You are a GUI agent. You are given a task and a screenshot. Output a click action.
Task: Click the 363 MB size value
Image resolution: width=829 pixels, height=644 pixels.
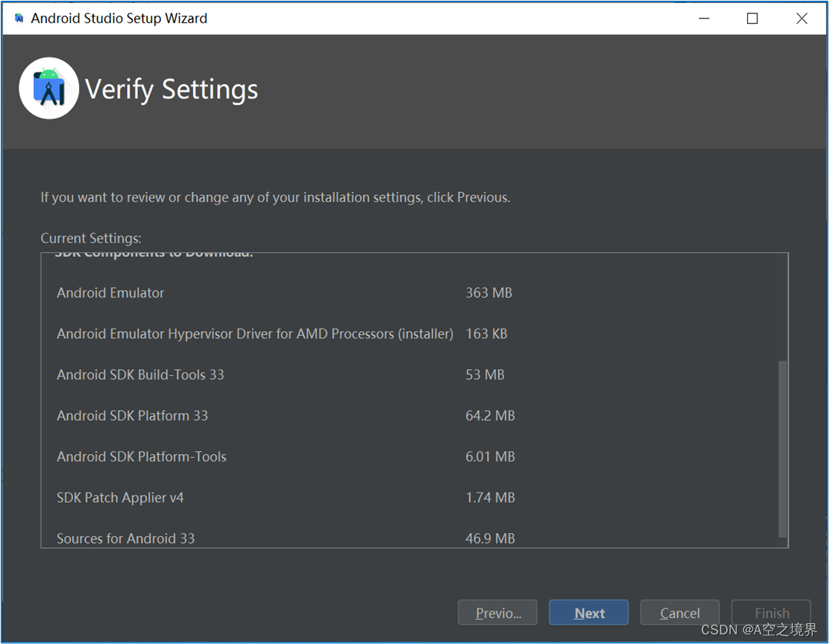488,292
